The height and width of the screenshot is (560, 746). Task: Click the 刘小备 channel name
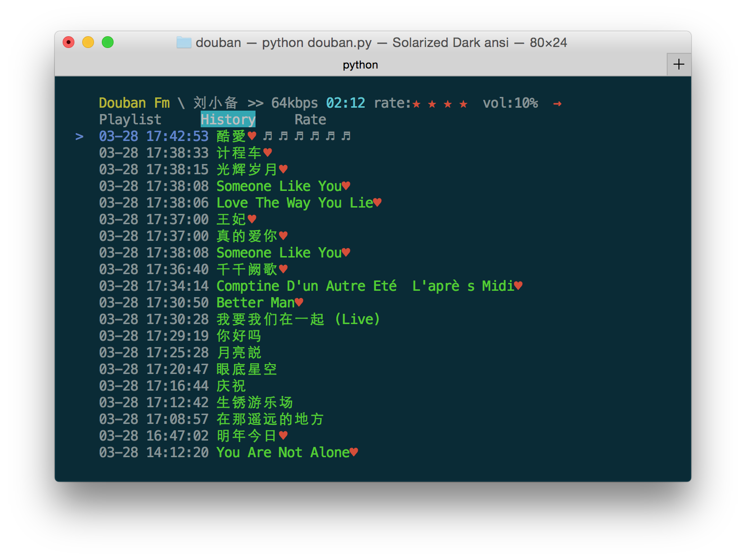pos(216,103)
